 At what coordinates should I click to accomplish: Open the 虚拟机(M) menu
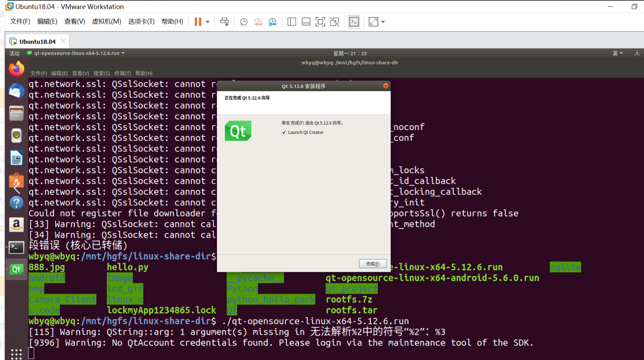click(107, 21)
